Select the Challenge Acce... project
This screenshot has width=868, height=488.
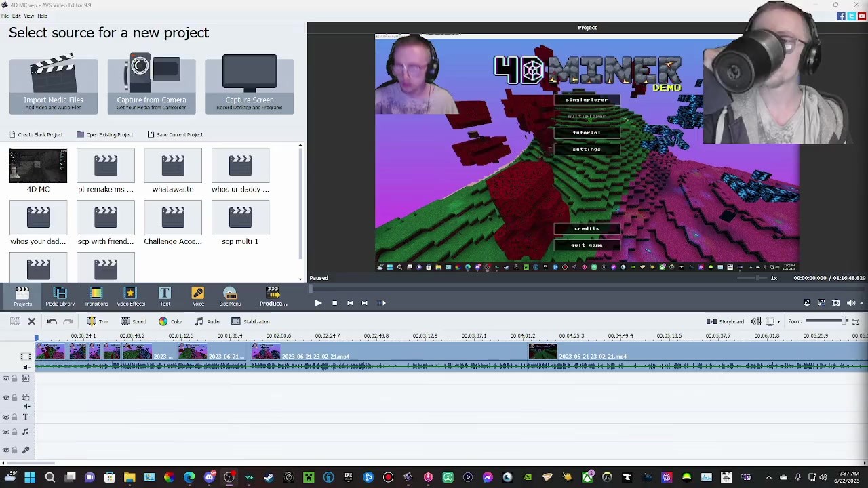pos(173,224)
